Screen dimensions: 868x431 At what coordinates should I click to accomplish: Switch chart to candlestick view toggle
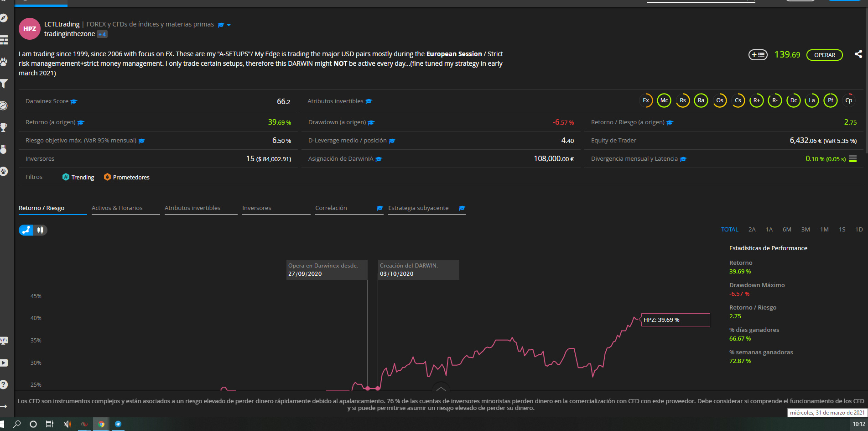click(x=41, y=230)
